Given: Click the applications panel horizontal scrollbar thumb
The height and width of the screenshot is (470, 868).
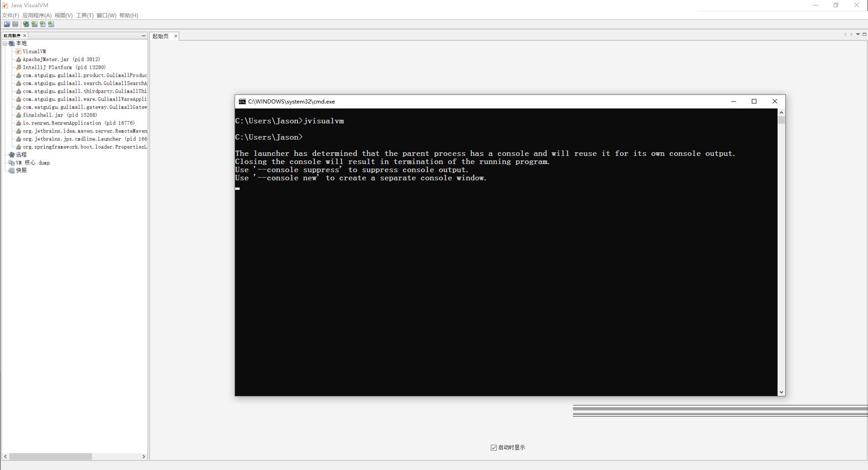Looking at the screenshot, I should click(51, 456).
